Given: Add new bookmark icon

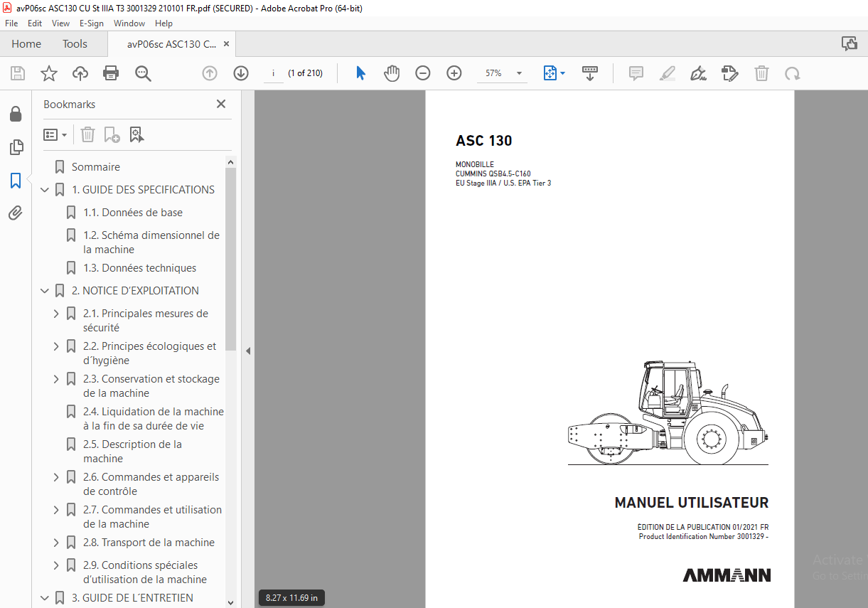Looking at the screenshot, I should (x=112, y=134).
